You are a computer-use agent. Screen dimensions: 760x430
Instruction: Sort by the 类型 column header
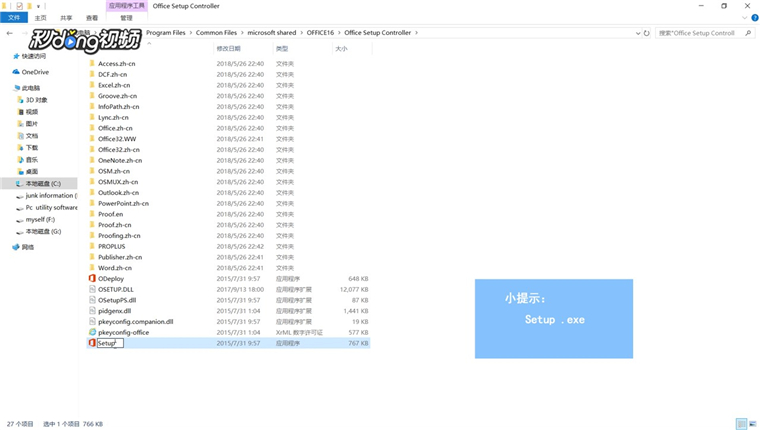tap(282, 48)
